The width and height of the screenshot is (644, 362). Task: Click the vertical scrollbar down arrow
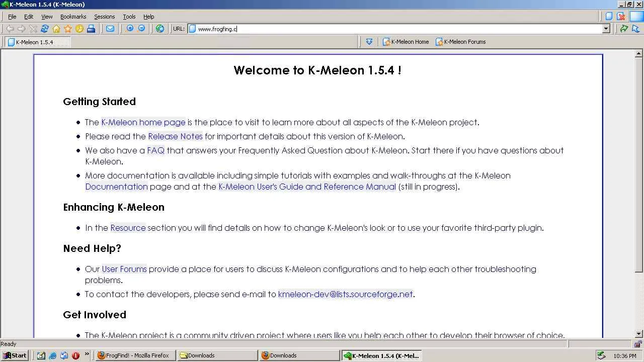pyautogui.click(x=639, y=334)
